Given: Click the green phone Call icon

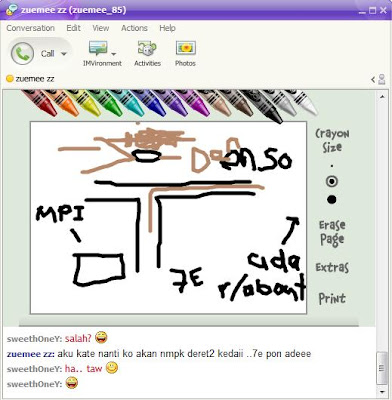Looking at the screenshot, I should [x=22, y=53].
